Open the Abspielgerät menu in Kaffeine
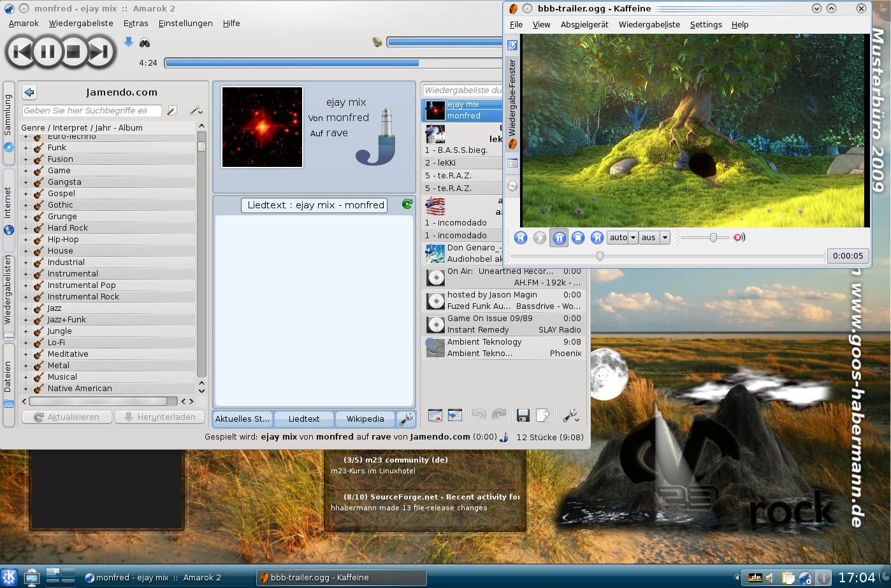 [x=584, y=24]
